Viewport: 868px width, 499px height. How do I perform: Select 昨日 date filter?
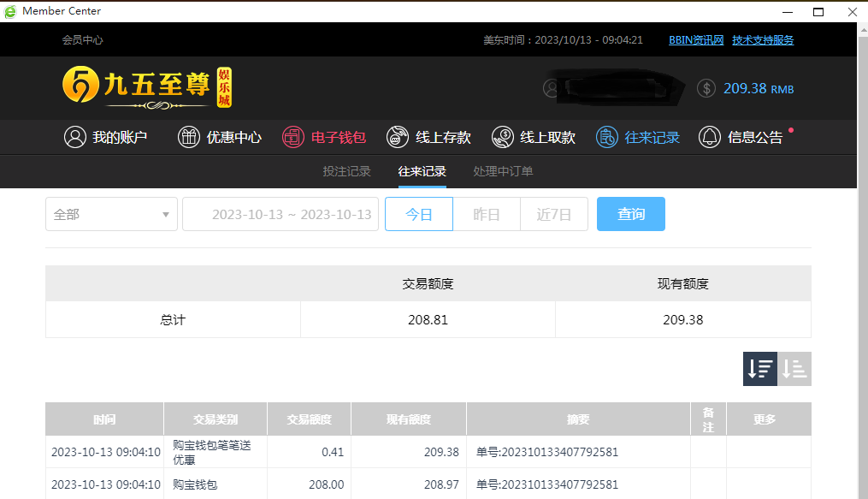click(487, 214)
